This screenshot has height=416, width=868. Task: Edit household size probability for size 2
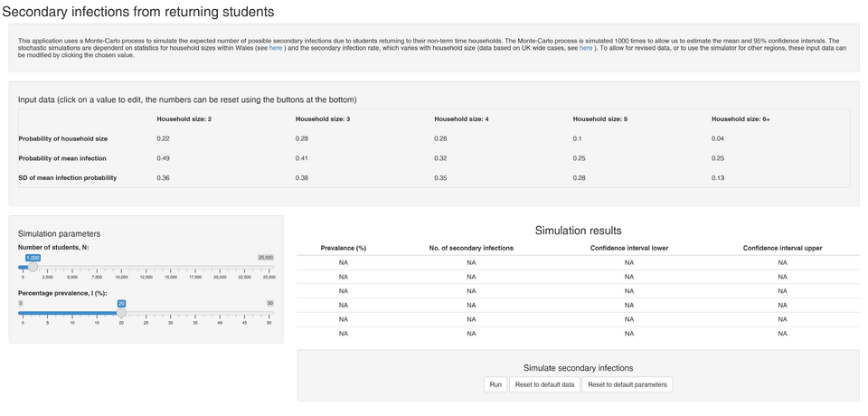tap(163, 138)
